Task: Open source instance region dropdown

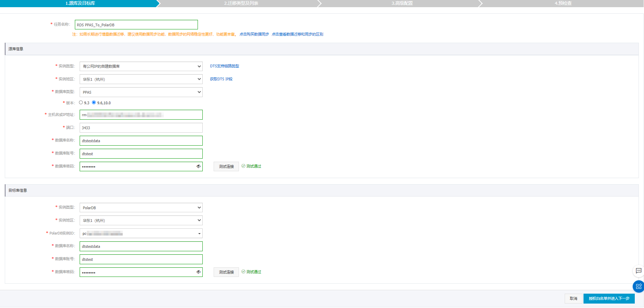Action: (x=141, y=79)
